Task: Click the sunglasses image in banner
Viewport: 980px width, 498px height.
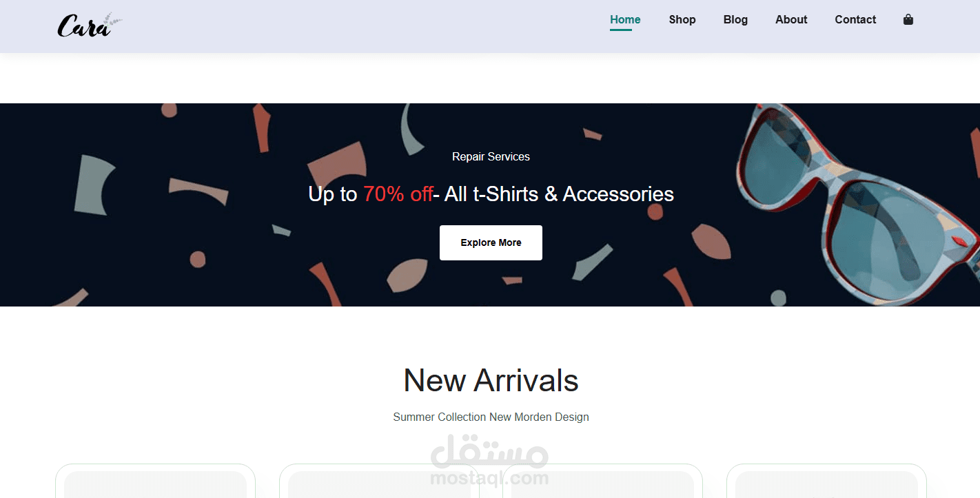Action: 858,203
